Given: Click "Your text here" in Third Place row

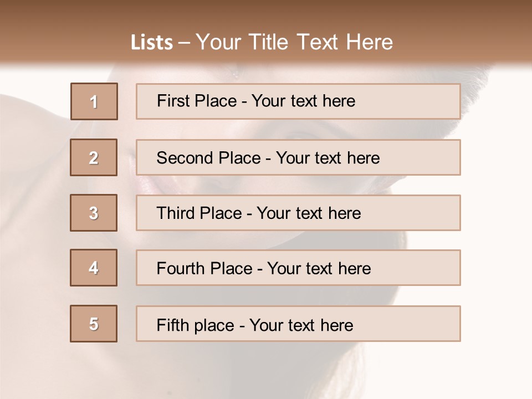Looking at the screenshot, I should click(309, 213).
